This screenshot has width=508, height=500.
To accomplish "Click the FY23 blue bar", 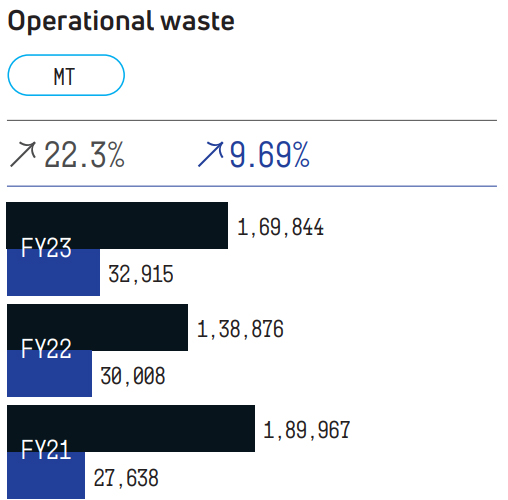I will 53,272.
